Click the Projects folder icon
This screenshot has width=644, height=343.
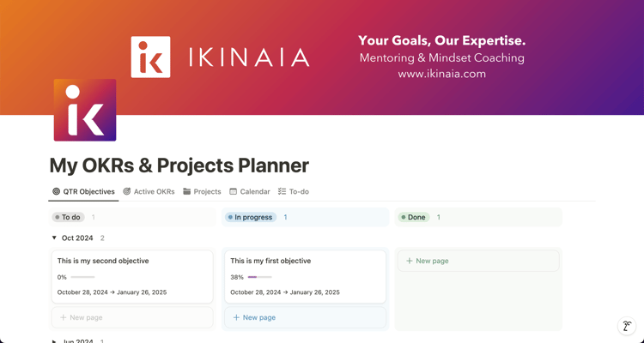187,191
